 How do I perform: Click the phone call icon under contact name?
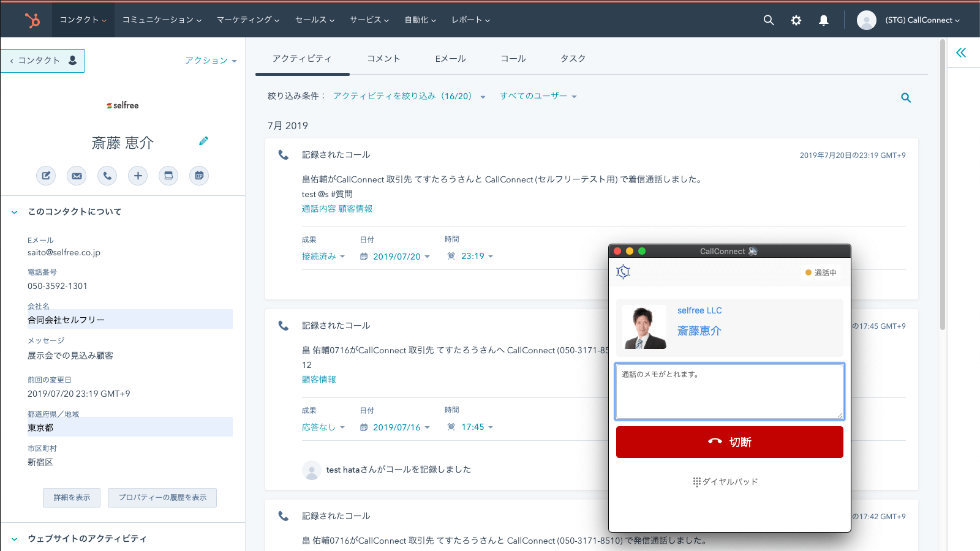click(107, 176)
